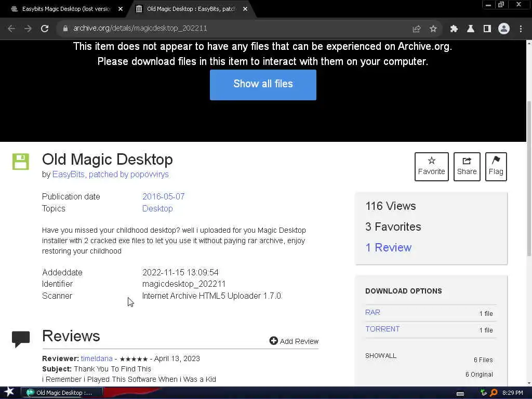This screenshot has width=532, height=399.
Task: Click the Old Magic Desktop taskbar button
Action: pyautogui.click(x=61, y=393)
